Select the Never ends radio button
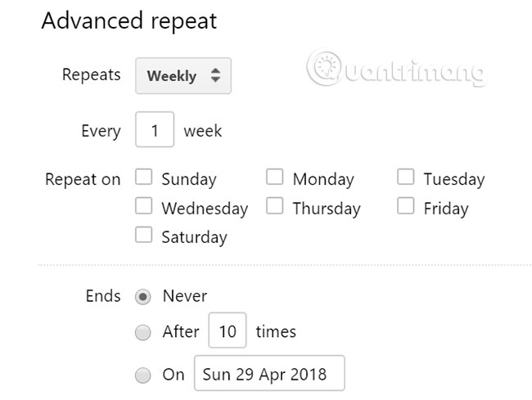532x400 pixels. (143, 297)
